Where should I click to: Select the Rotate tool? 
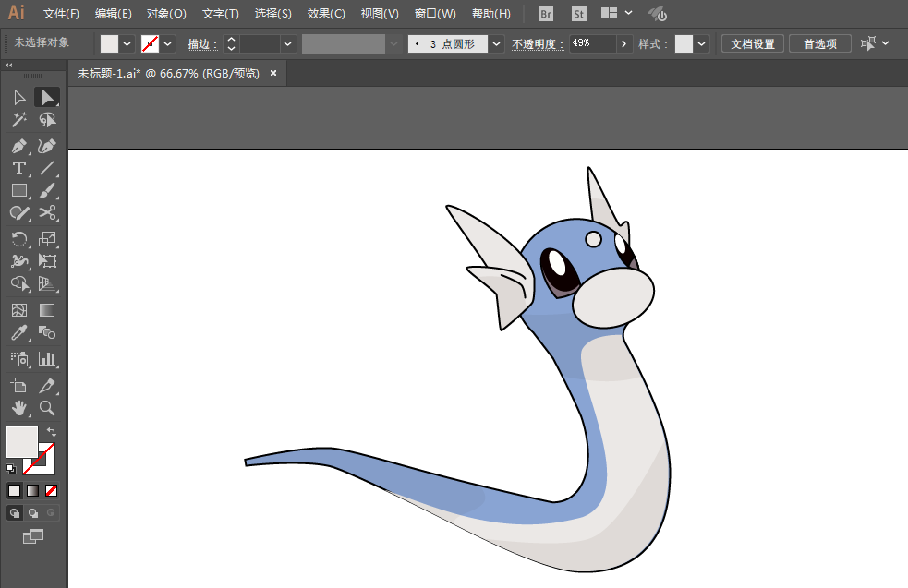pos(19,238)
